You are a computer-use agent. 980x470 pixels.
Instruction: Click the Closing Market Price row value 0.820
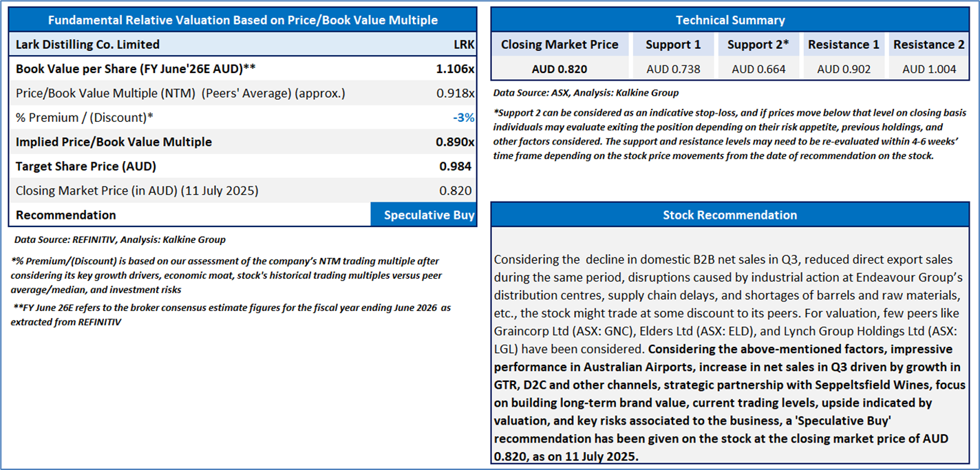pos(456,191)
